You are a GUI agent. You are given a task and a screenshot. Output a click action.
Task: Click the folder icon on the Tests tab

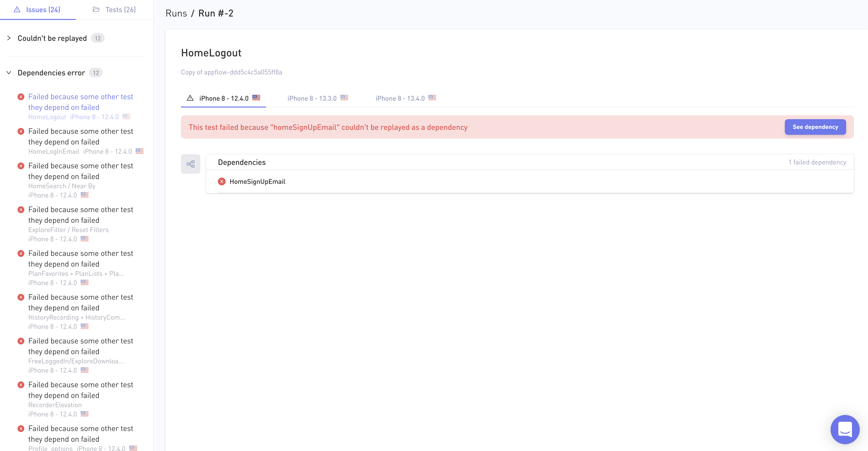pyautogui.click(x=96, y=9)
